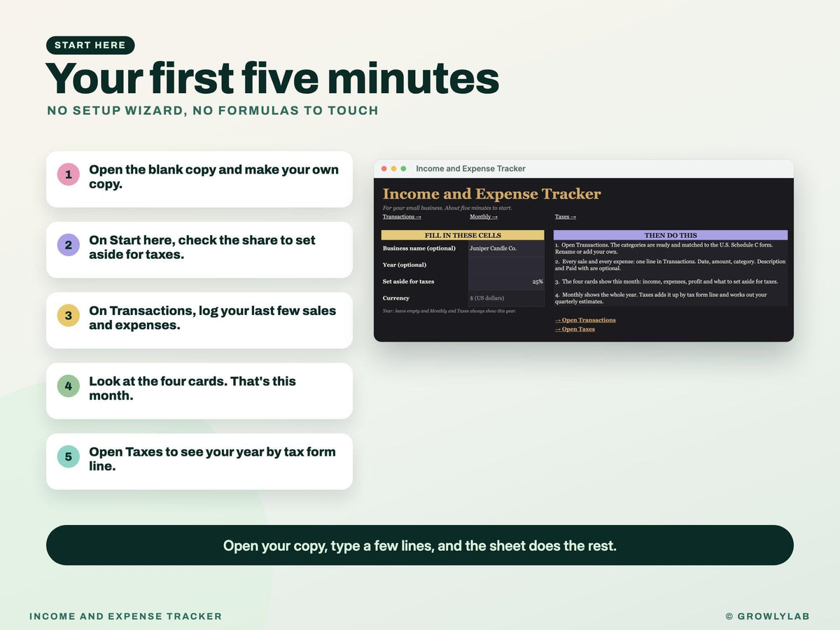The image size is (840, 630).
Task: Select the "$ (US dollars)" currency cell
Action: click(506, 298)
